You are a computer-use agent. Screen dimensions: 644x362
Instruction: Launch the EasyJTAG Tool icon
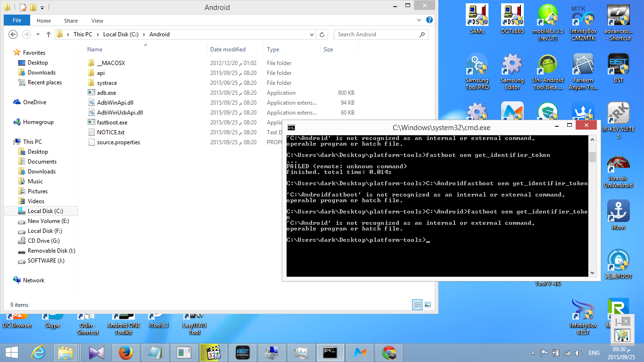point(194,324)
